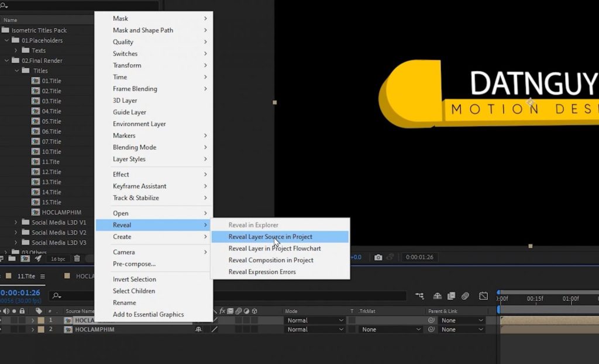This screenshot has height=364, width=599.
Task: Open the Mode dropdown set to Normal
Action: click(314, 320)
